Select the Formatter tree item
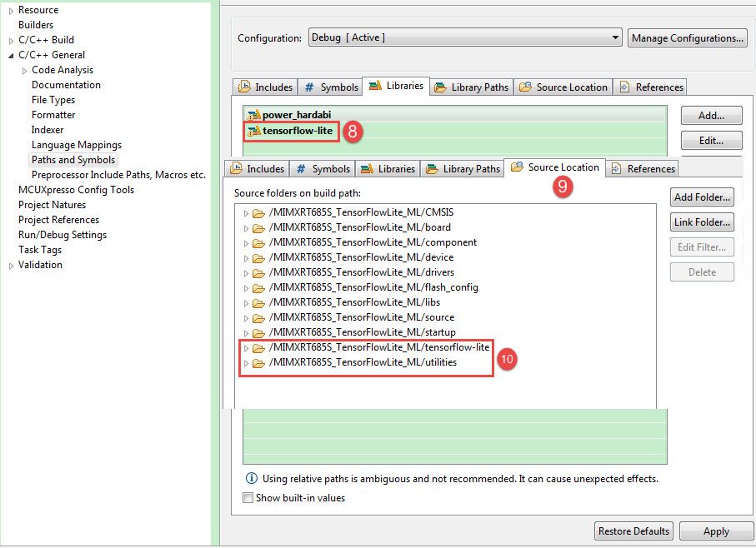Screen dimensions: 756x548 click(53, 115)
